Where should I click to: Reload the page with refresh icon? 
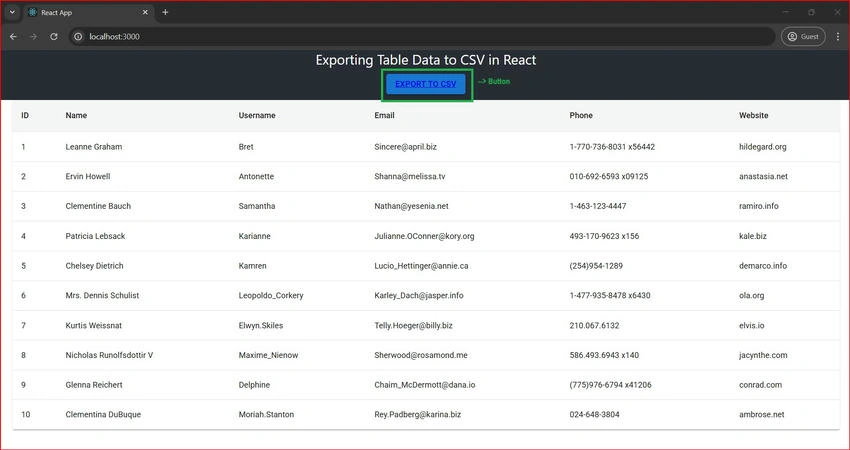tap(54, 36)
